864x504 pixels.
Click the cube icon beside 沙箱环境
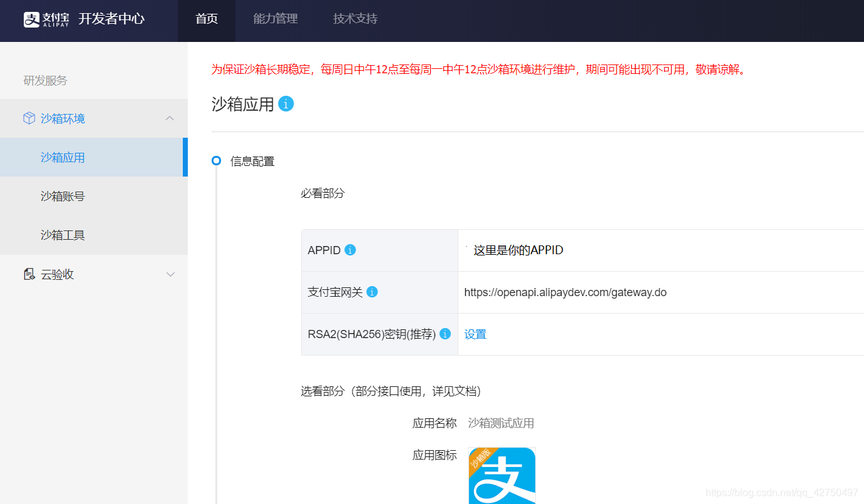[29, 118]
